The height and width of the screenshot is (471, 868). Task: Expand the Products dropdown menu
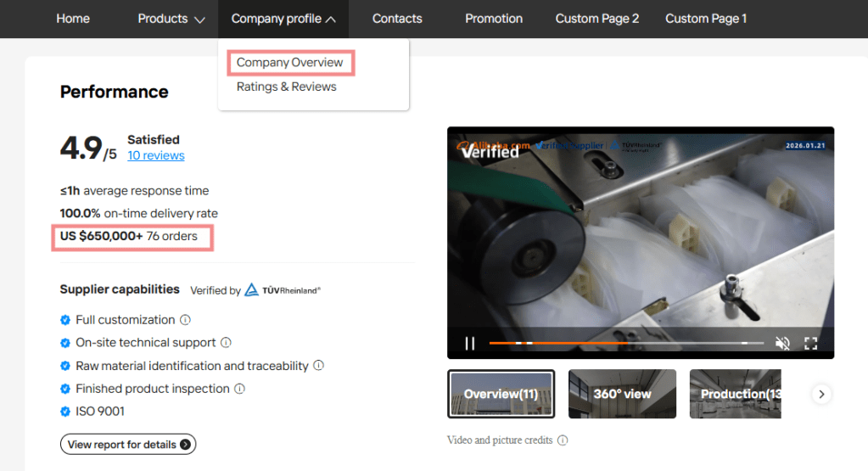click(x=171, y=19)
